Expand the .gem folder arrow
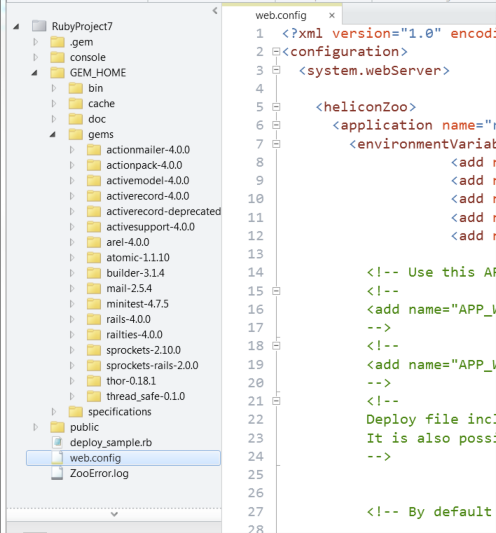The height and width of the screenshot is (533, 496). 35,42
